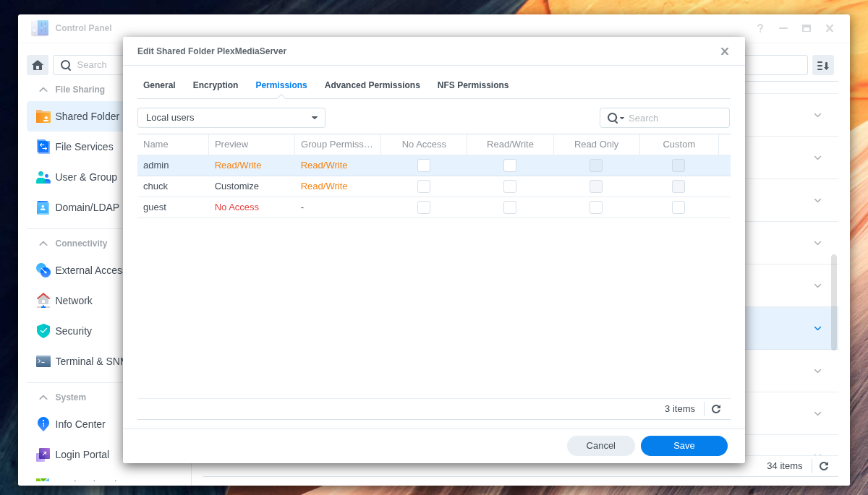Open User & Group sidebar icon

coord(43,177)
